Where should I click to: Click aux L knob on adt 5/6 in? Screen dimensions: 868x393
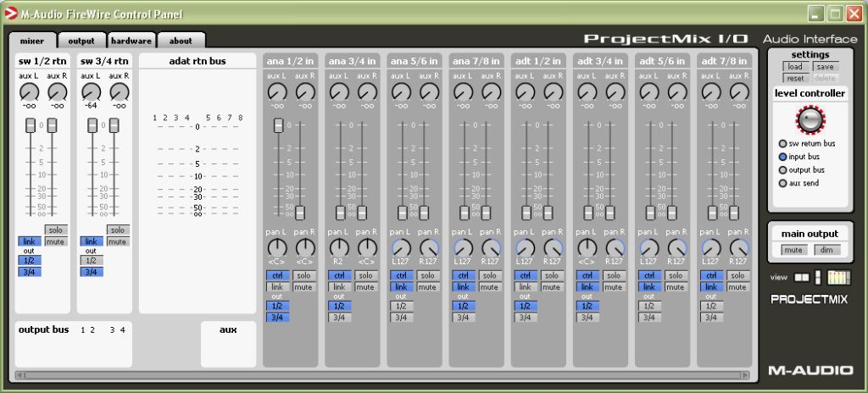click(648, 91)
